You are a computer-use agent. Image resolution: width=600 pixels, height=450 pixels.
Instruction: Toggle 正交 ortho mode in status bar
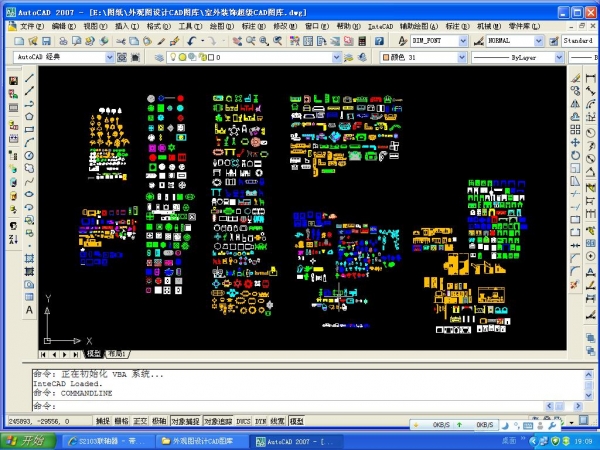tap(141, 421)
